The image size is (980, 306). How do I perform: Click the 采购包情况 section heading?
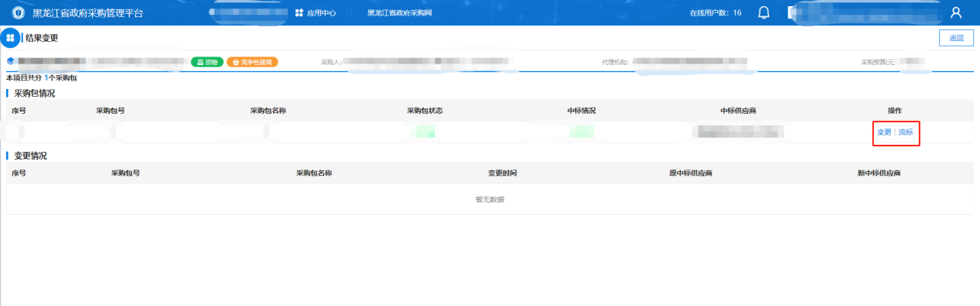pyautogui.click(x=35, y=93)
